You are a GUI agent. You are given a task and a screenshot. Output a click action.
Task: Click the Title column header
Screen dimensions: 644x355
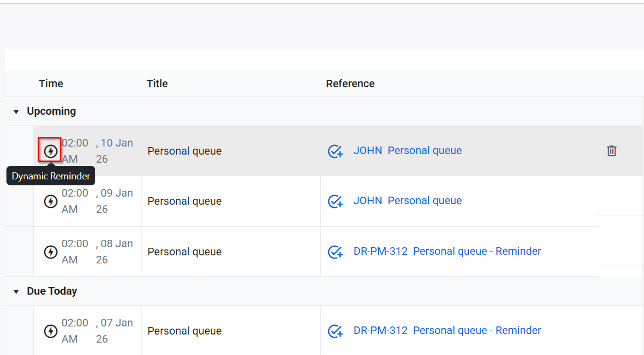(157, 83)
